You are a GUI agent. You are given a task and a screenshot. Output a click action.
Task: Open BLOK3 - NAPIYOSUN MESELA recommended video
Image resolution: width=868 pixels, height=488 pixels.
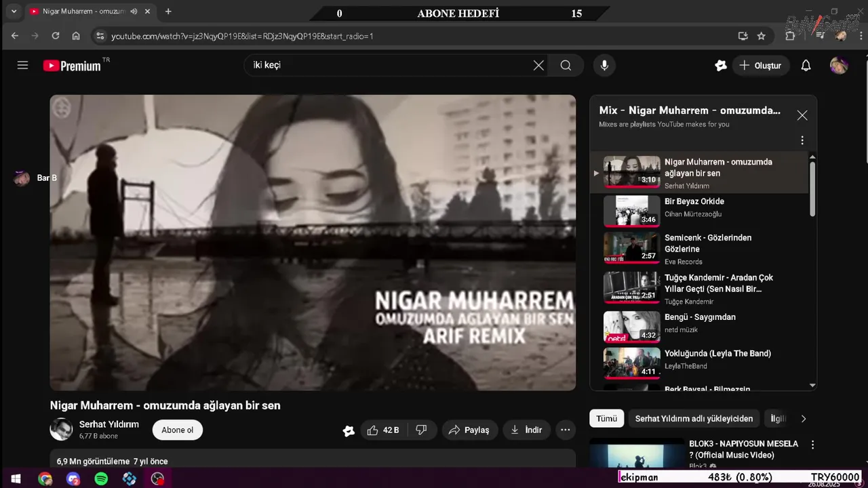click(743, 449)
